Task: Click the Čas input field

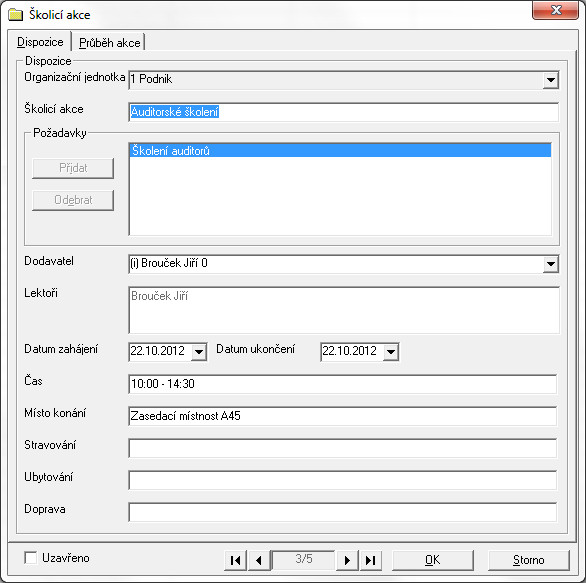Action: pos(342,384)
